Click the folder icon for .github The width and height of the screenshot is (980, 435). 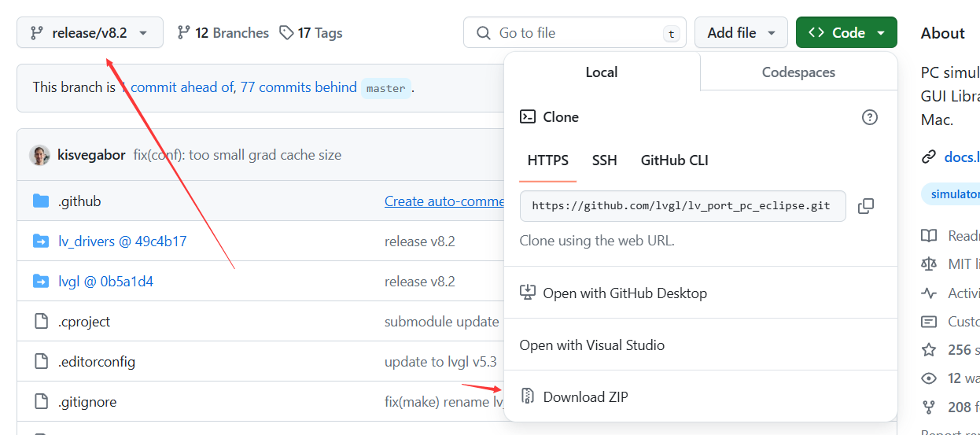41,201
